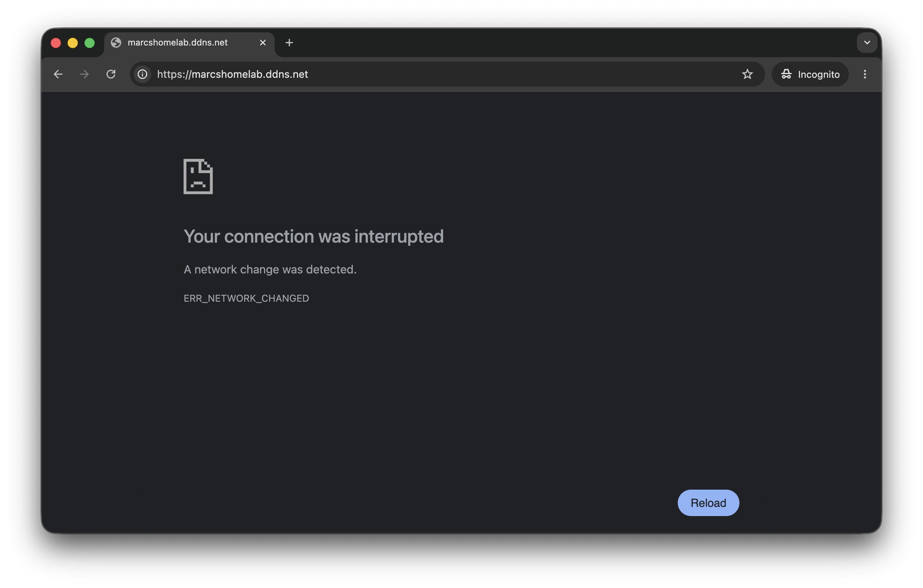923x588 pixels.
Task: Select the marcshomelab.ddns.net tab
Action: [x=189, y=43]
